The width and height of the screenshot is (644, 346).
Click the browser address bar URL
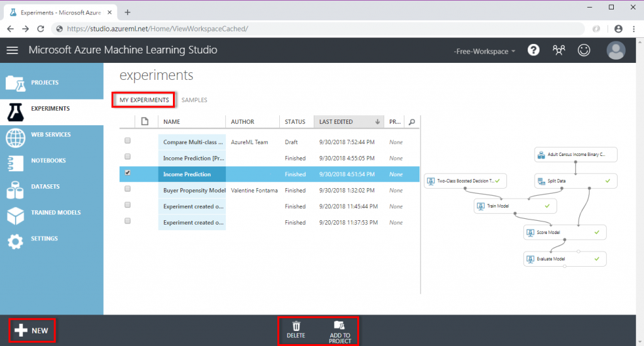click(157, 29)
